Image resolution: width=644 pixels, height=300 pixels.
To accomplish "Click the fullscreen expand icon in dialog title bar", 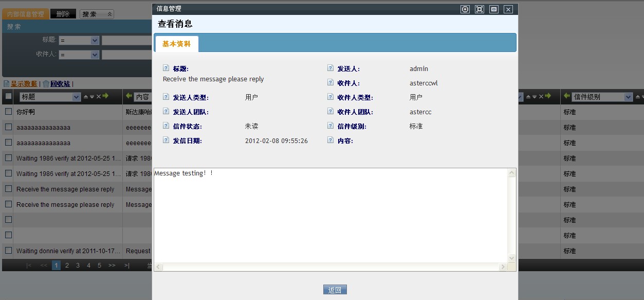I will (x=480, y=9).
